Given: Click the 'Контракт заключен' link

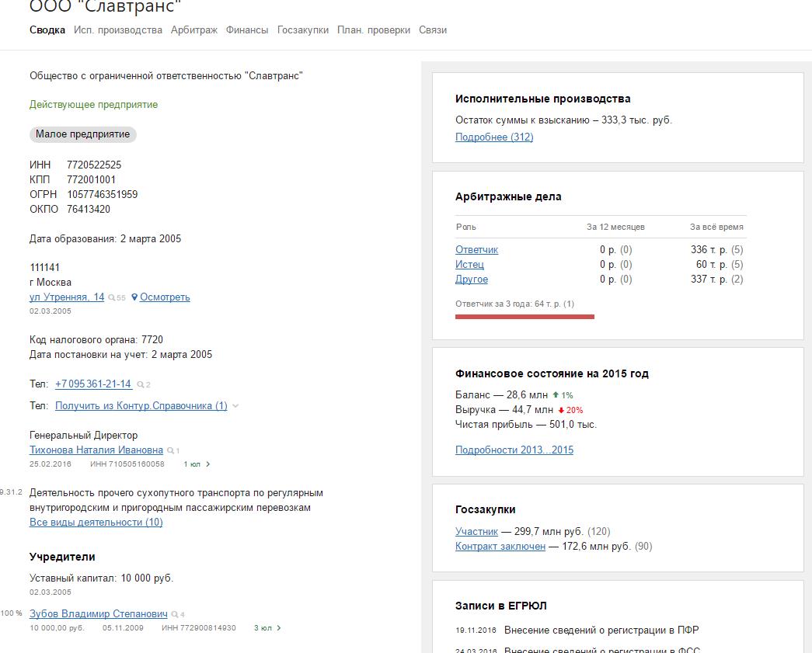Looking at the screenshot, I should tap(500, 547).
